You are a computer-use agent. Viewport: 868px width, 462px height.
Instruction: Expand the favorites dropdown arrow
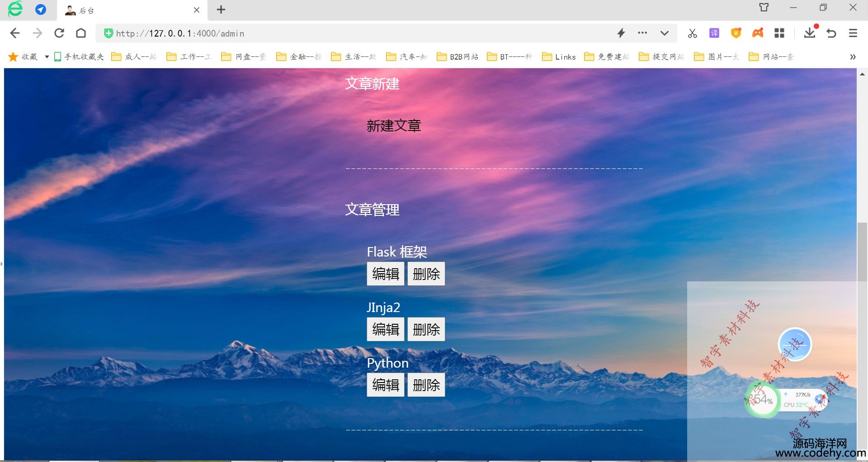pyautogui.click(x=47, y=56)
